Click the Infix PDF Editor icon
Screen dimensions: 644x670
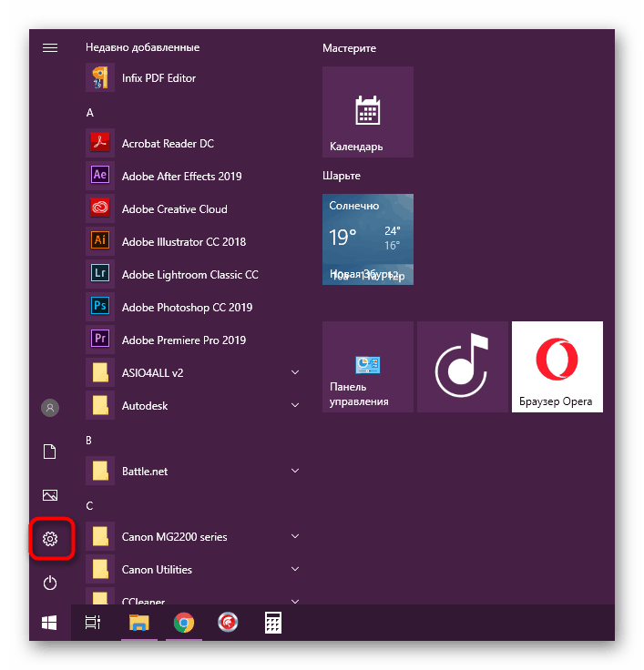pos(100,77)
